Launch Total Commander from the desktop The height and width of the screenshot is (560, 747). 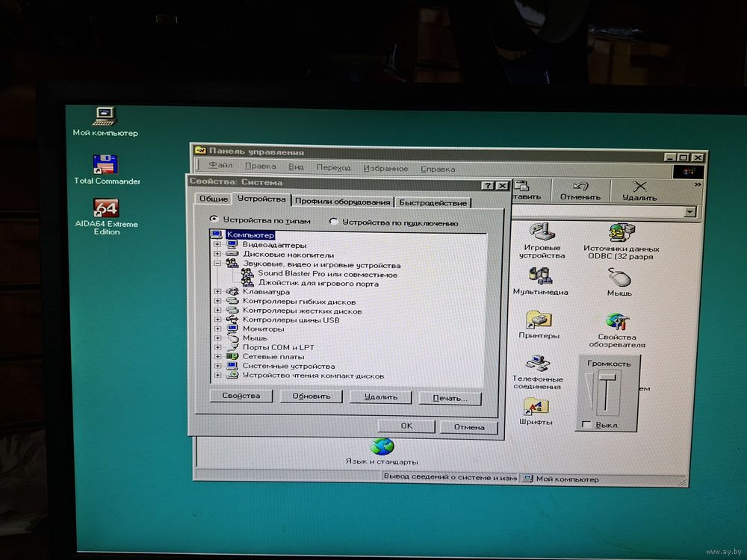pos(106,164)
